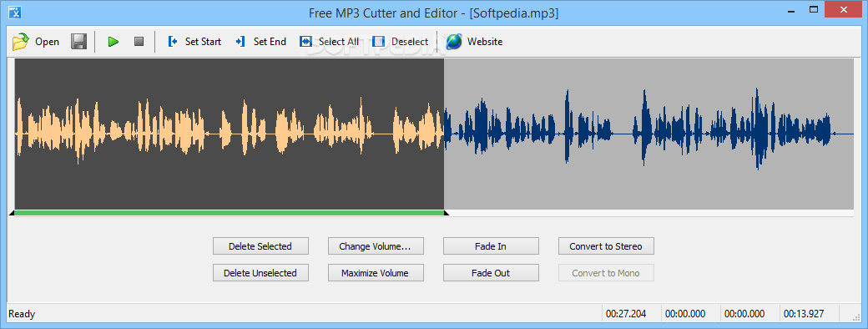Click the status bar resize grip
The height and width of the screenshot is (329, 868).
pos(856,316)
